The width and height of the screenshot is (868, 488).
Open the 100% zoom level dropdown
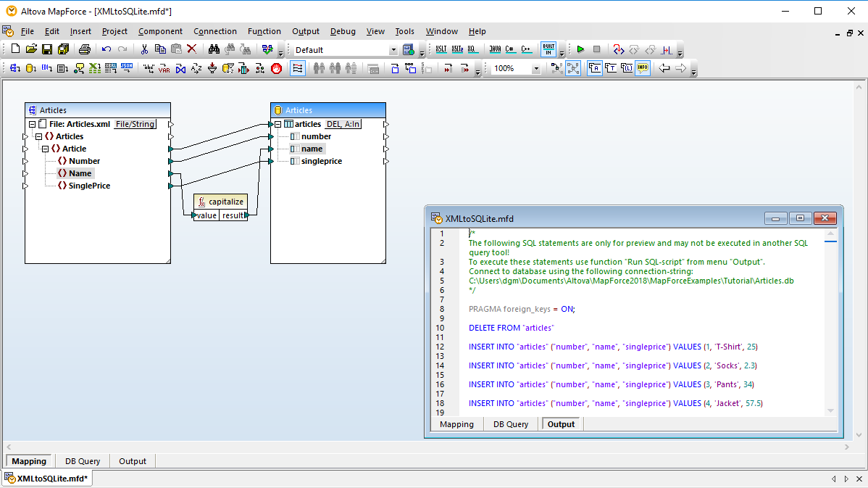[536, 69]
